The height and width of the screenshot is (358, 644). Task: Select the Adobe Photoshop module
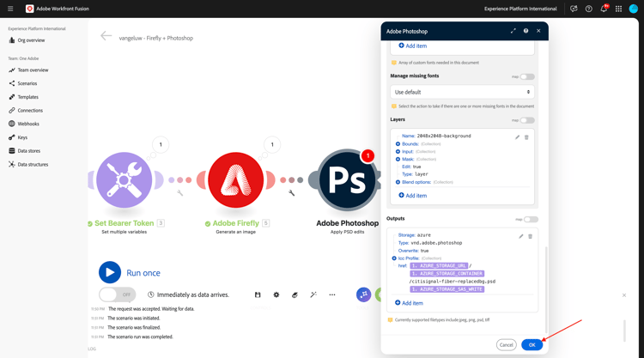tap(348, 179)
